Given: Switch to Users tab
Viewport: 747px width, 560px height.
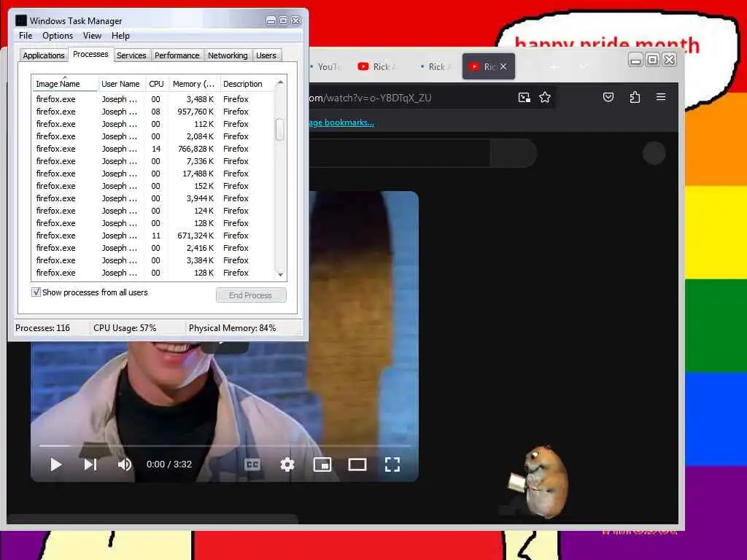Looking at the screenshot, I should (x=266, y=55).
